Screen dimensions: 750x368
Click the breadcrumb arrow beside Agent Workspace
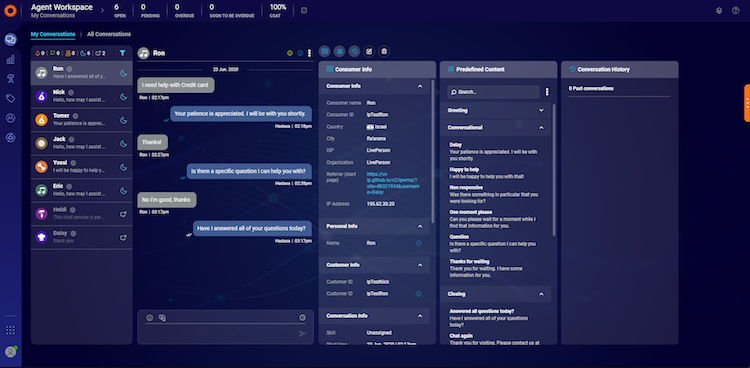[x=102, y=10]
